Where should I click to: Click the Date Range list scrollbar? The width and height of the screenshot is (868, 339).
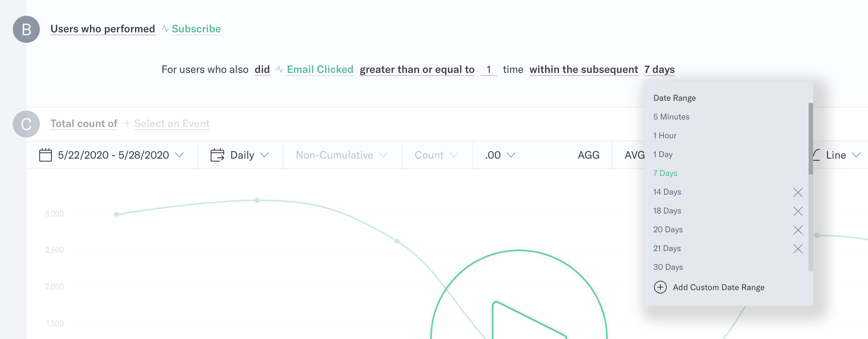(x=810, y=139)
